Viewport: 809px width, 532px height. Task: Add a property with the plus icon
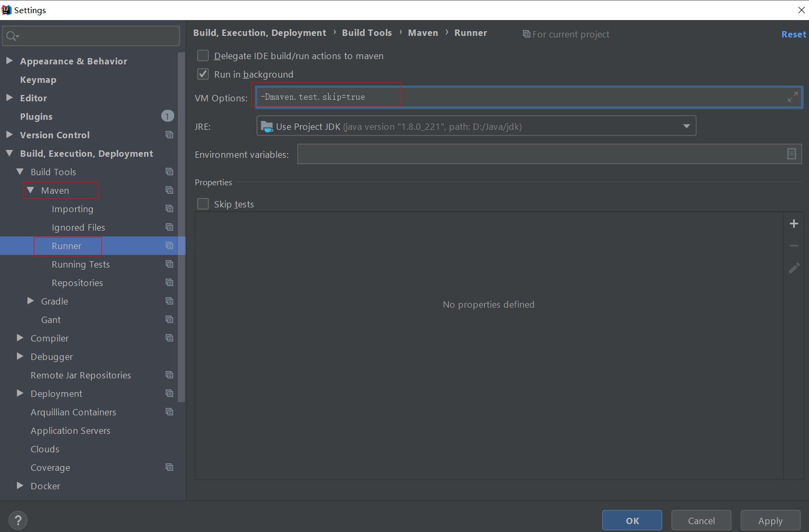(x=794, y=224)
